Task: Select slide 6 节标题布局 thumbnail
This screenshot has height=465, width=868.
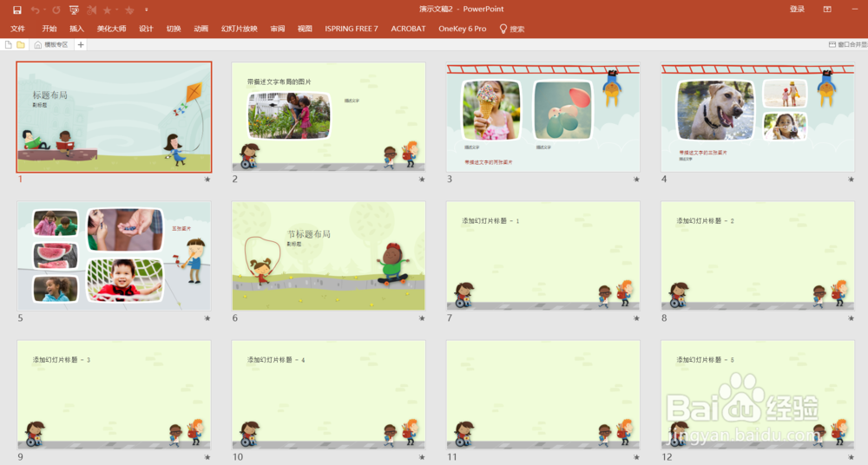Action: 328,256
